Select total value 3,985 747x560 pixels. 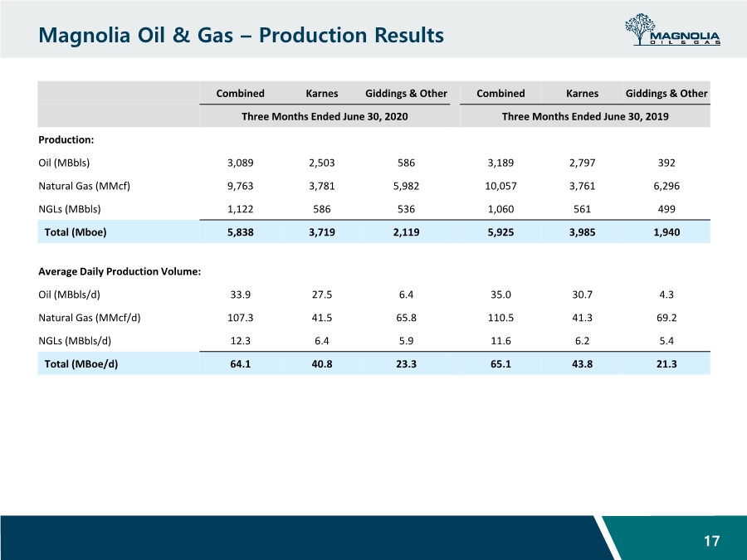[x=582, y=232]
